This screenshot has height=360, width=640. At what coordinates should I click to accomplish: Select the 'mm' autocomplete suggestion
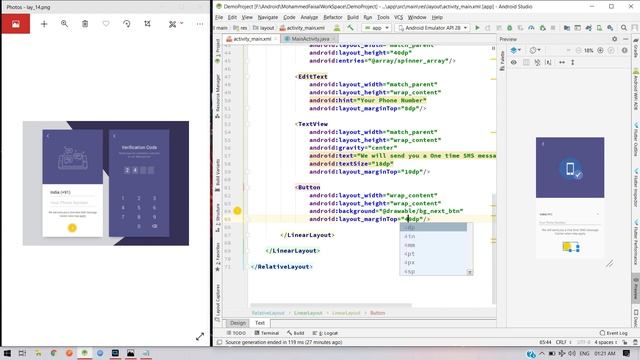click(x=433, y=245)
